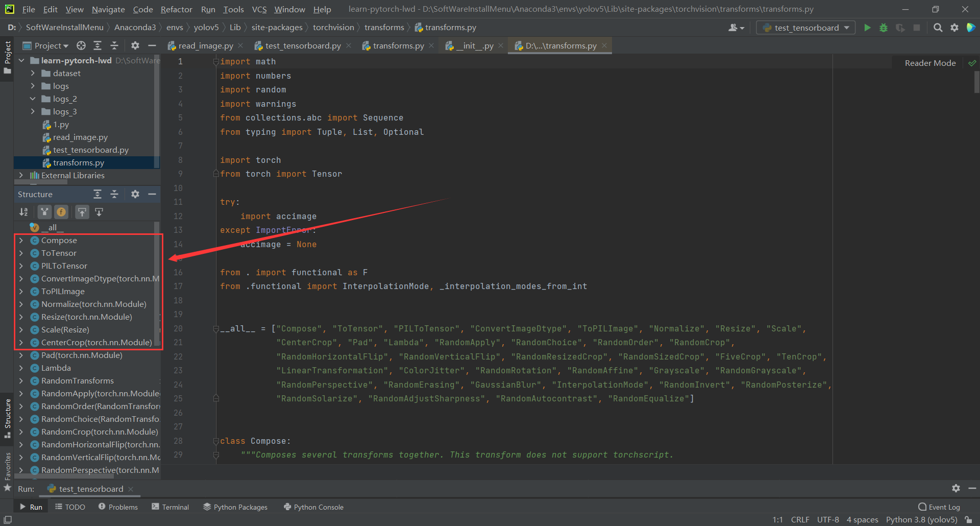
Task: Expand the dataset folder
Action: click(x=33, y=73)
